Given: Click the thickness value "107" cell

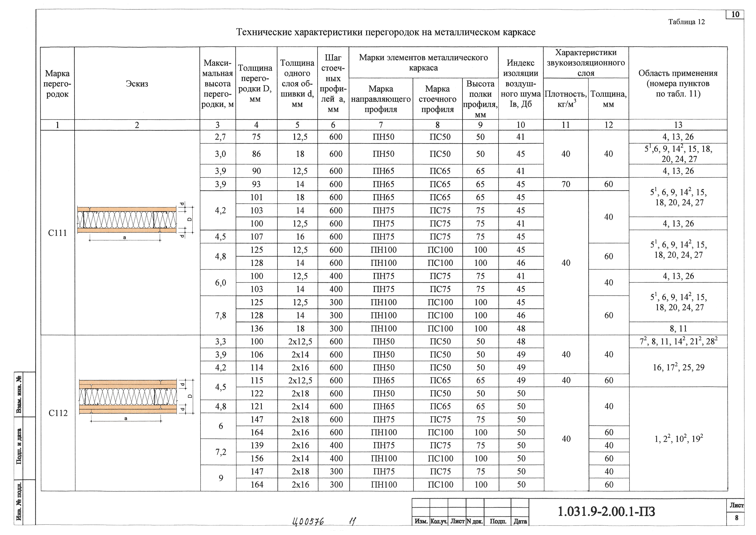Looking at the screenshot, I should coord(256,237).
